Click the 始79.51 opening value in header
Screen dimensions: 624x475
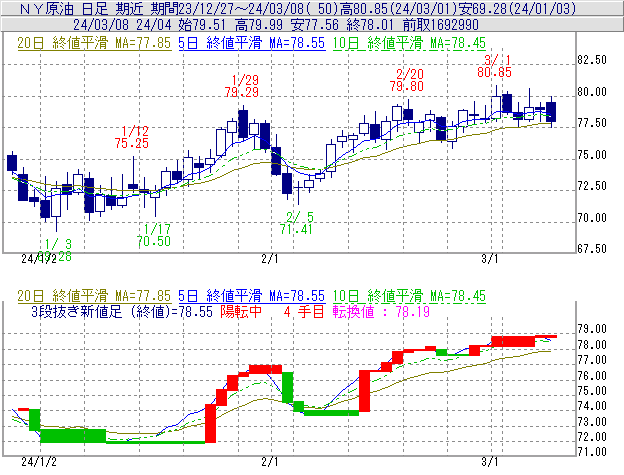pos(202,25)
